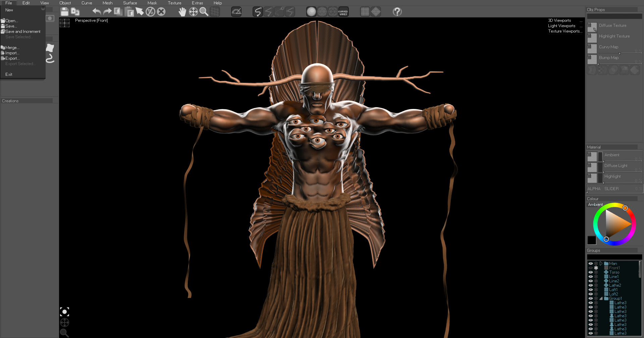Hide the Torso object with its eye toggle
The height and width of the screenshot is (338, 644).
click(x=591, y=272)
